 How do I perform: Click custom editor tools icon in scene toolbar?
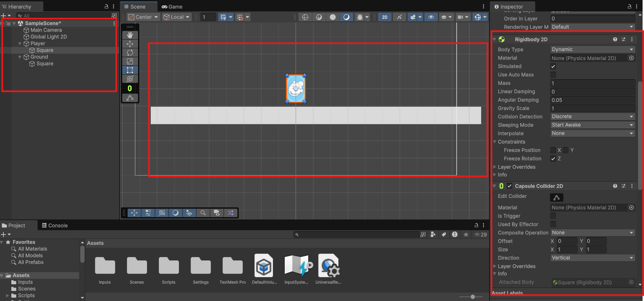[x=130, y=98]
